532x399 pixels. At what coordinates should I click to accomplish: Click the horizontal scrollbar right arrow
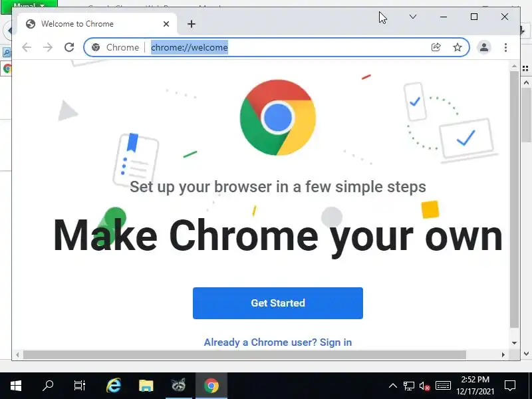tap(503, 355)
